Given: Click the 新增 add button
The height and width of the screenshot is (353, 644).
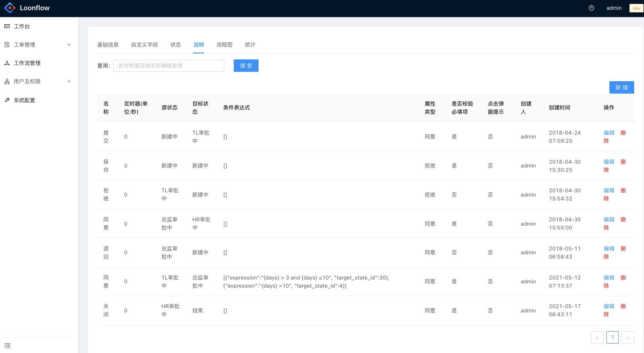Looking at the screenshot, I should [x=622, y=88].
